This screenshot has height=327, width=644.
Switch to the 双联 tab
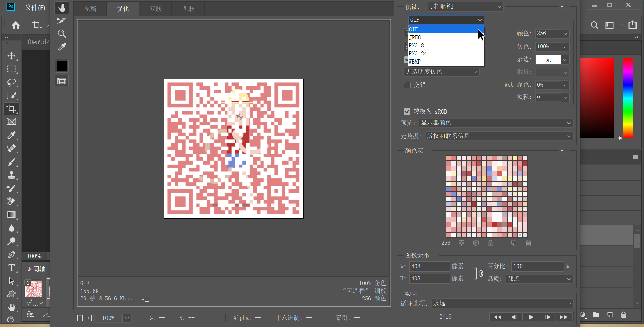pos(155,8)
